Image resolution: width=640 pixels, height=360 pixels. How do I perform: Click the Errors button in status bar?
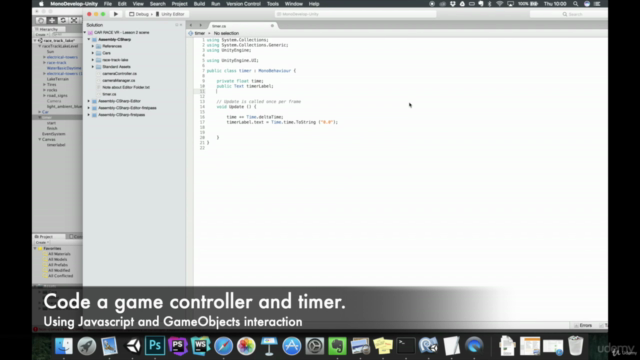(584, 325)
